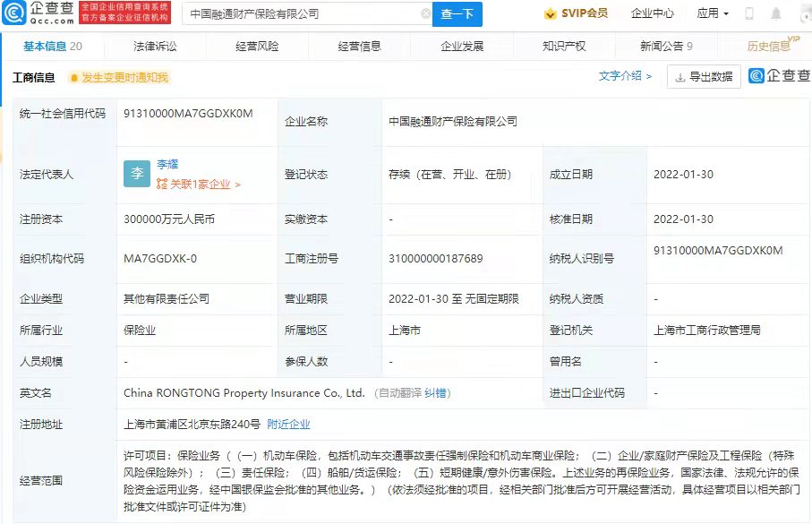The width and height of the screenshot is (812, 524).
Task: Open 附近企业 nearby companies link
Action: [x=288, y=424]
